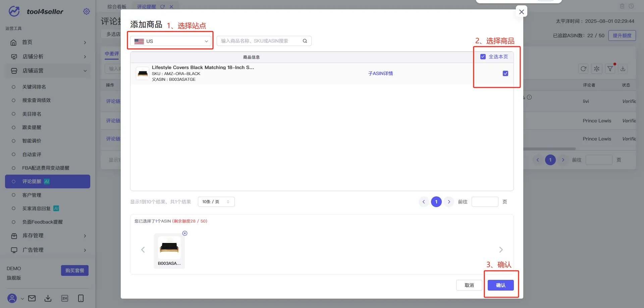Toggle the 全选本页 checkbox
The image size is (644, 308).
[x=483, y=57]
